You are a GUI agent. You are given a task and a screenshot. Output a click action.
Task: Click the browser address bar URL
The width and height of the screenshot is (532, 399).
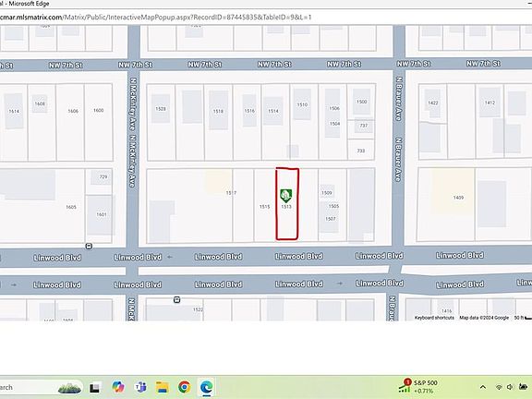pos(156,18)
